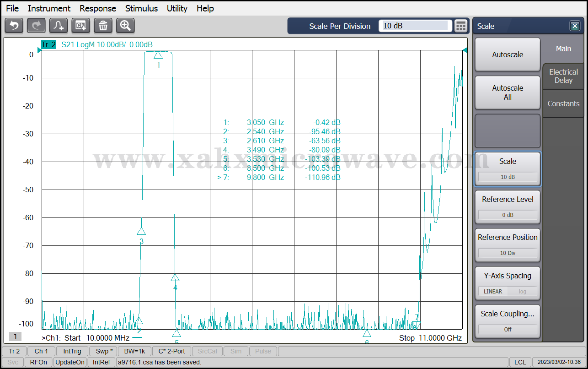
Task: Click the Undo arrow toolbar icon
Action: pyautogui.click(x=14, y=26)
